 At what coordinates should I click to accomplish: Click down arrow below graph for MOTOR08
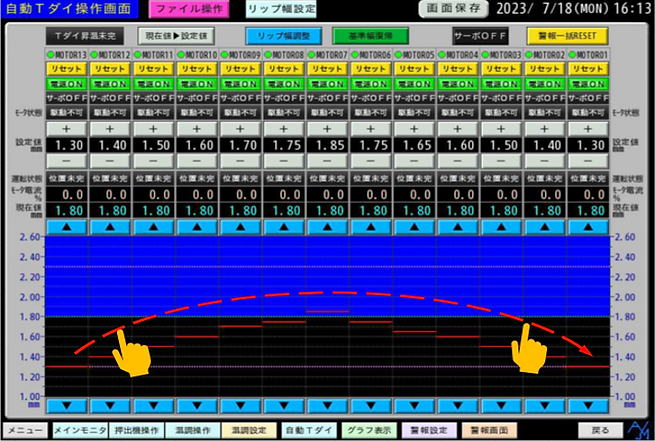pos(284,406)
